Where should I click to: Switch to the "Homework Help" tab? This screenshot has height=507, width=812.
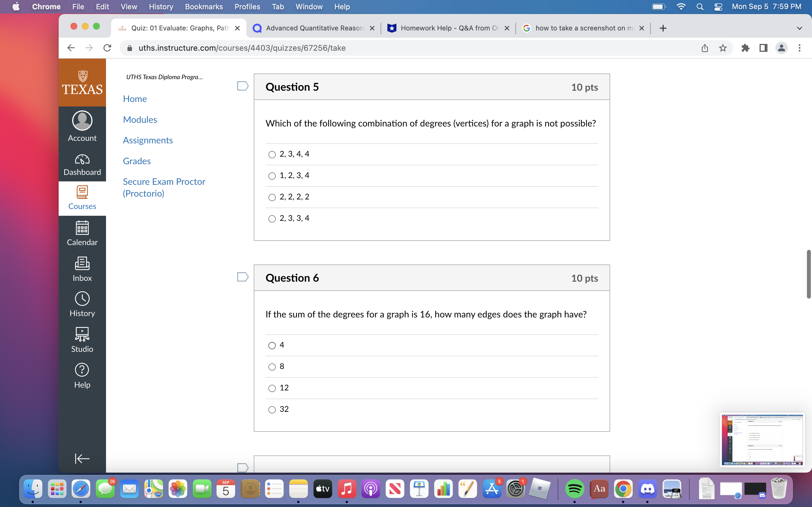coord(443,28)
